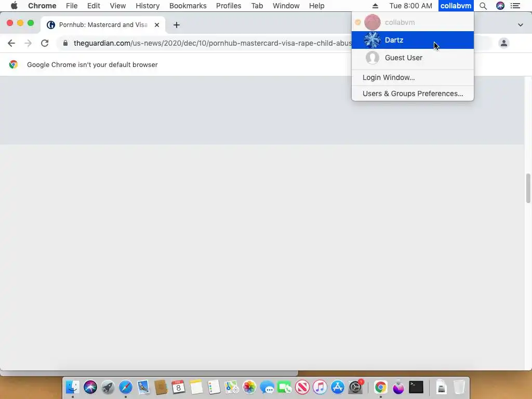Open the View menu

tap(118, 6)
